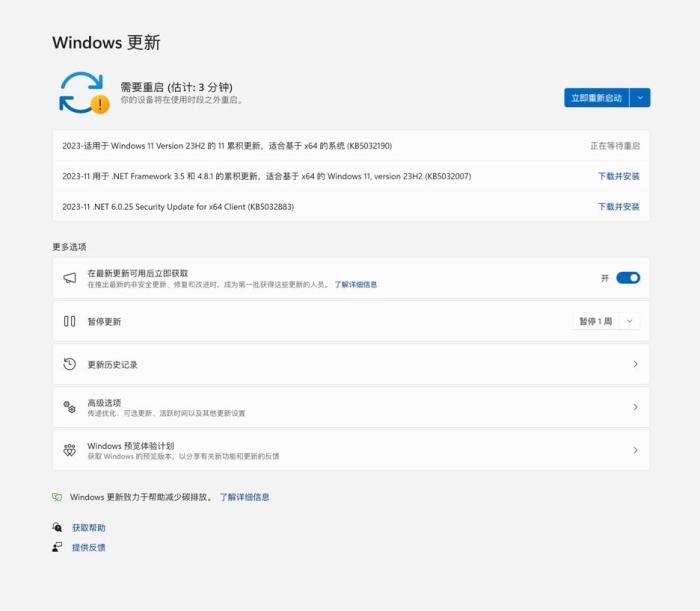The image size is (700, 611).
Task: Open the 获取帮助 link
Action: (89, 528)
